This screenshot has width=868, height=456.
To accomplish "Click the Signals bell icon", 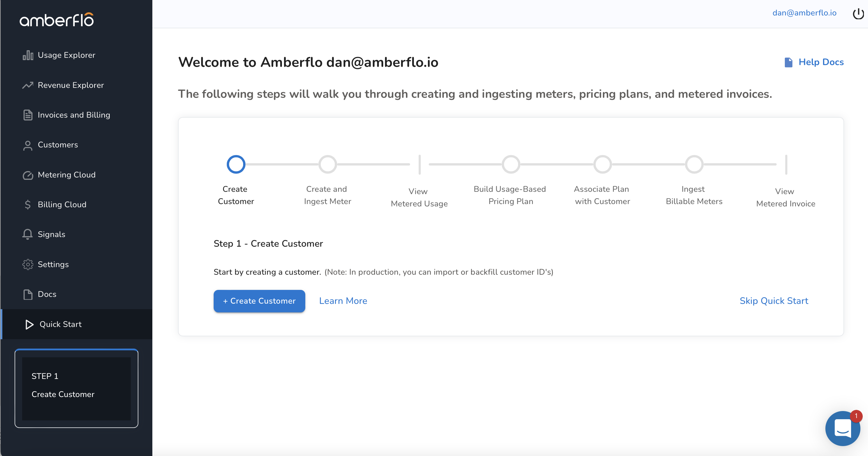I will [x=28, y=234].
